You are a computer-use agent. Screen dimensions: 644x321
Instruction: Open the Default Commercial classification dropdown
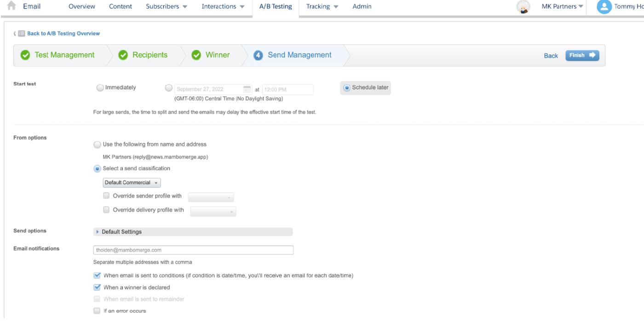tap(132, 183)
